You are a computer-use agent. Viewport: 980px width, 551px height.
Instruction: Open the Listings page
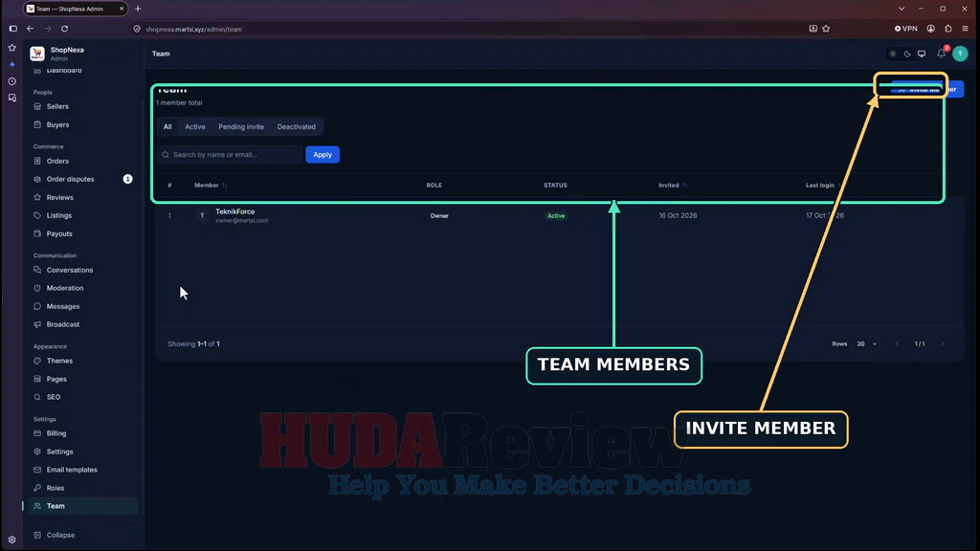(58, 215)
